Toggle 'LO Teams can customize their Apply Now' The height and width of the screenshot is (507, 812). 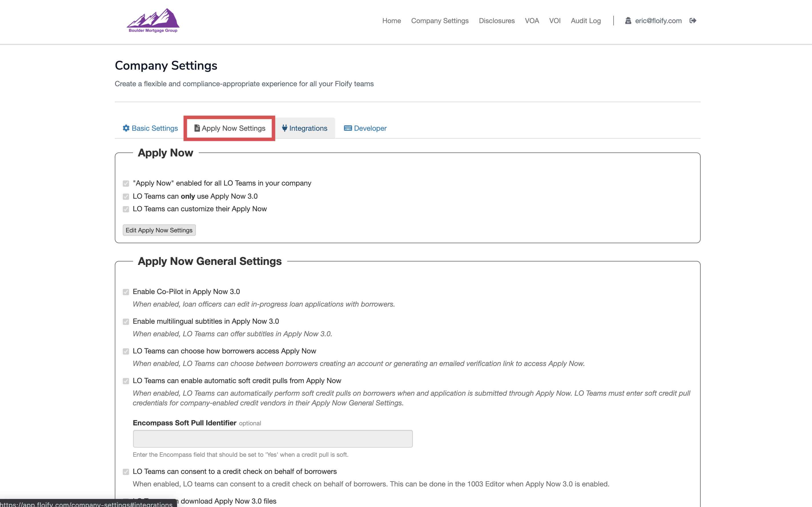point(126,209)
